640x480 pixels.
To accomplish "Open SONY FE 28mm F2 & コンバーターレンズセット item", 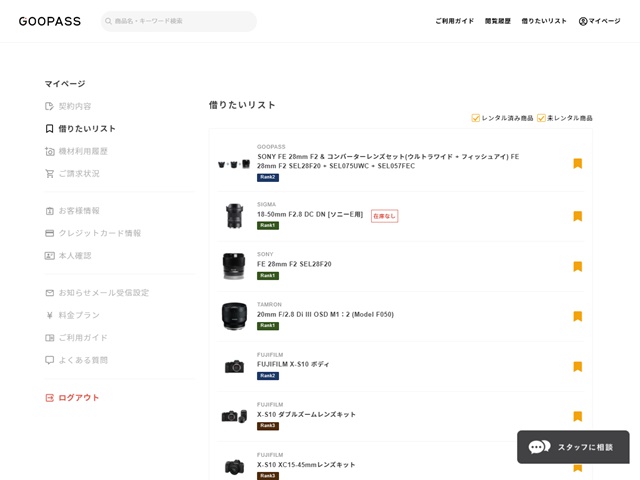I will (x=388, y=161).
